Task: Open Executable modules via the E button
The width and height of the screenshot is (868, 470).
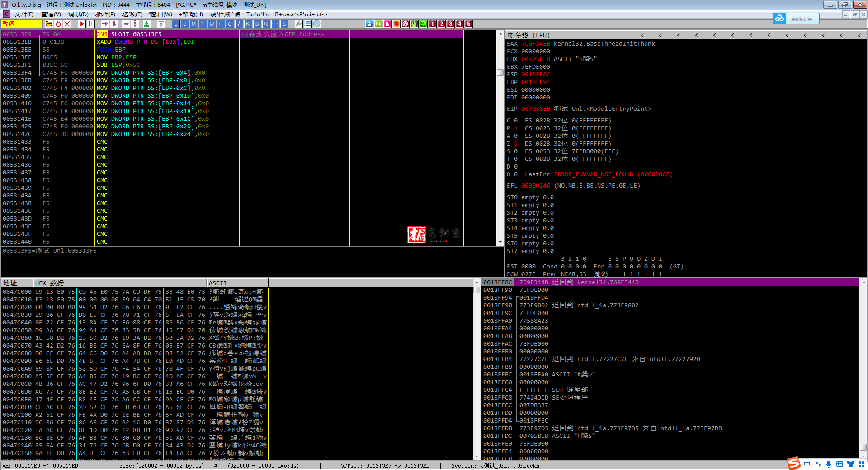Action: point(185,24)
